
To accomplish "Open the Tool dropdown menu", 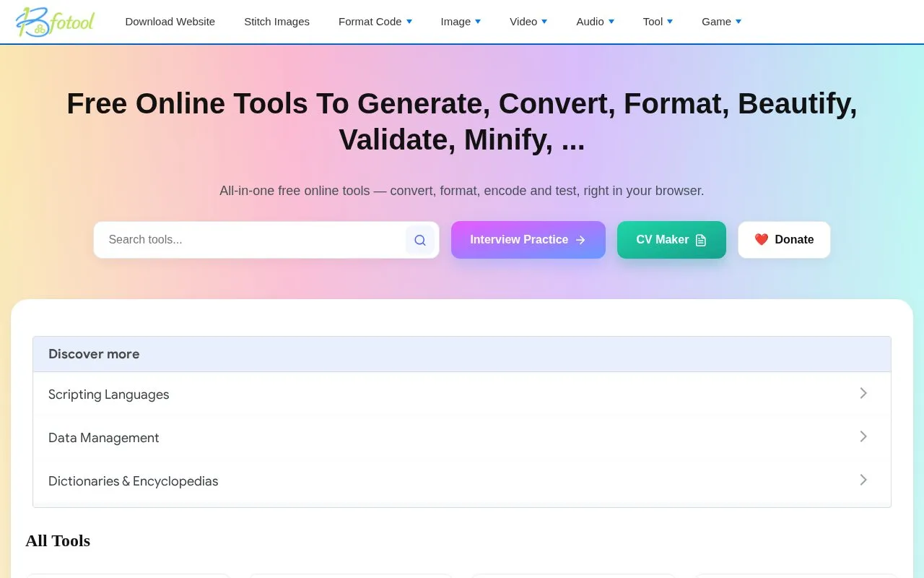I will pos(658,22).
